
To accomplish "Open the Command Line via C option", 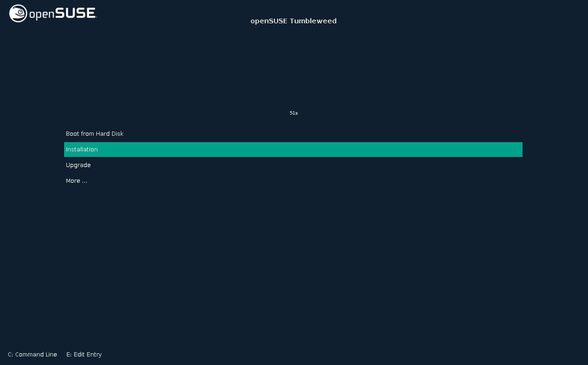I will click(x=32, y=354).
